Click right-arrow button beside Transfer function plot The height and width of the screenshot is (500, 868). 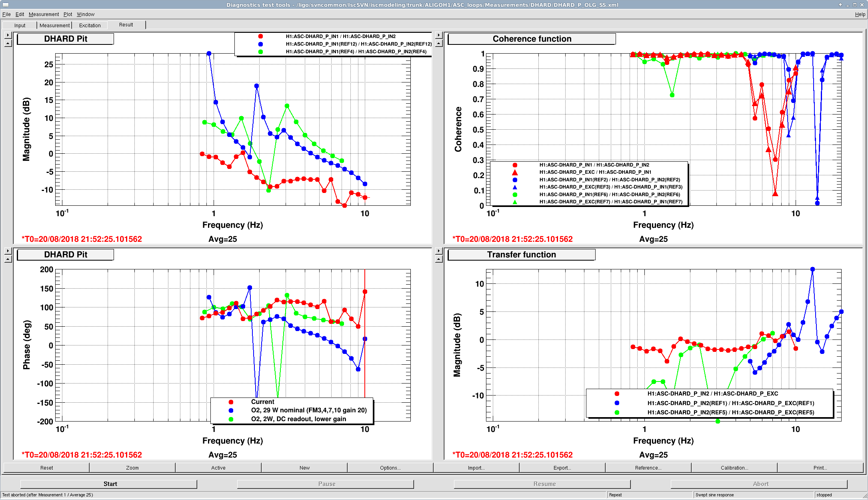(439, 251)
